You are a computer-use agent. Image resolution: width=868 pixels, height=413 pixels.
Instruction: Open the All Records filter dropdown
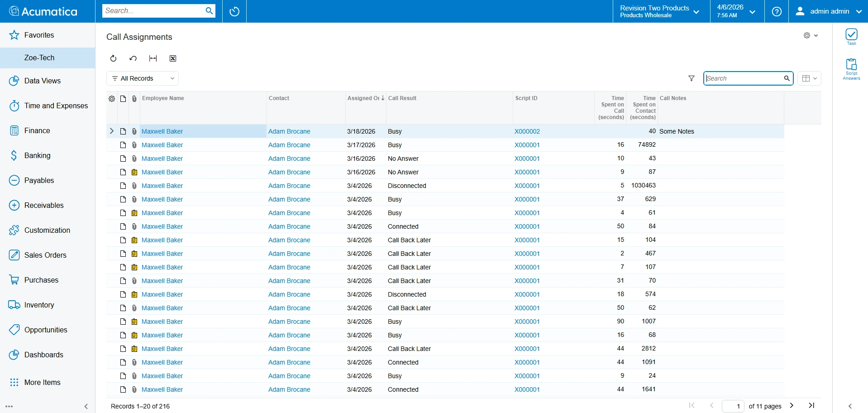click(x=143, y=78)
